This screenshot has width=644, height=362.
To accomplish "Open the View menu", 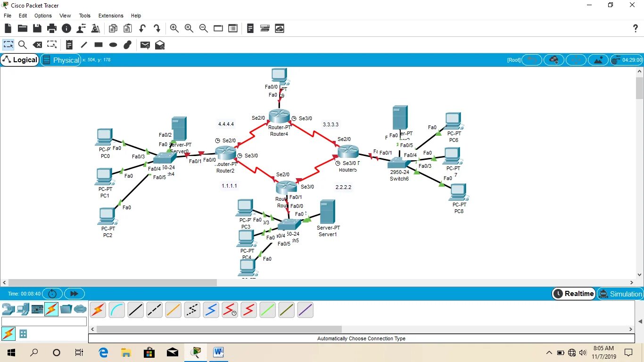I will 65,16.
